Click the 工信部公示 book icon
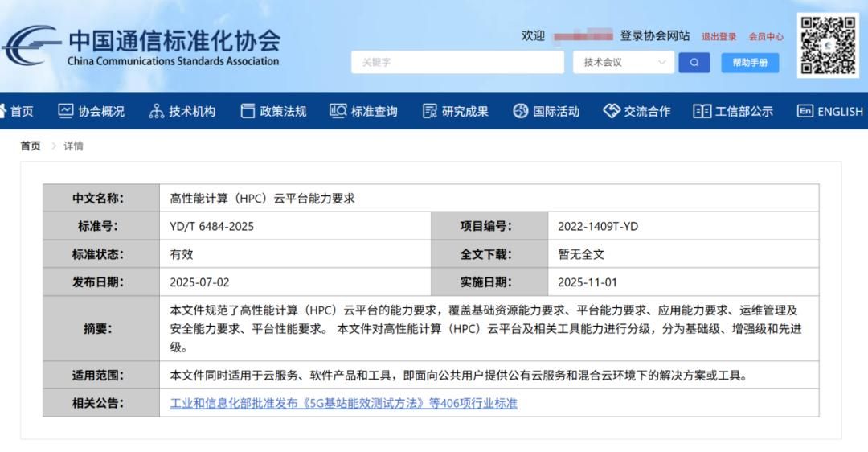 pyautogui.click(x=702, y=111)
